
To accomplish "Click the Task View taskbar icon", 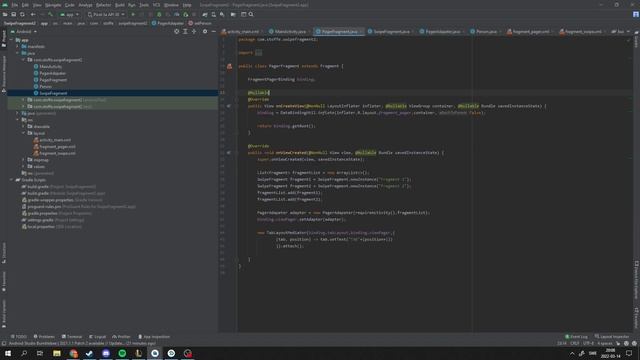I will (40, 353).
